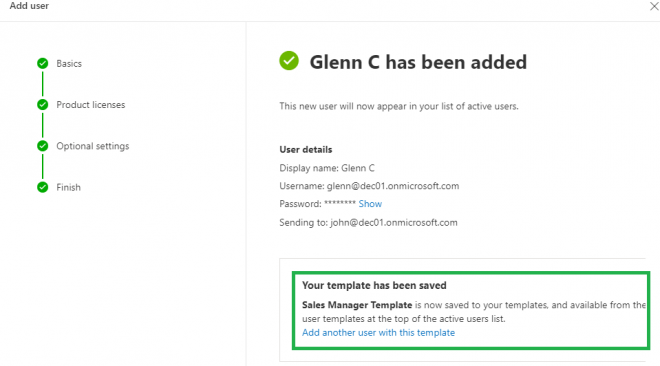Click the Basics step checkmark icon

[x=43, y=64]
